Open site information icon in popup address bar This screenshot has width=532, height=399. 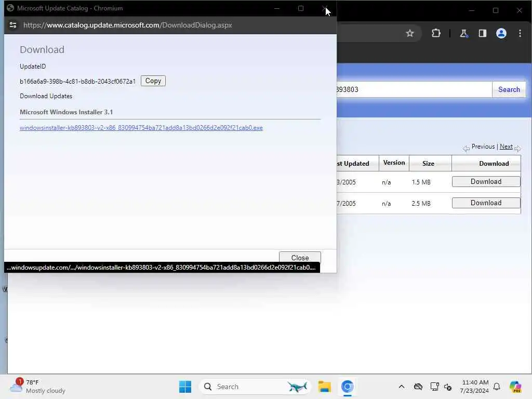13,25
